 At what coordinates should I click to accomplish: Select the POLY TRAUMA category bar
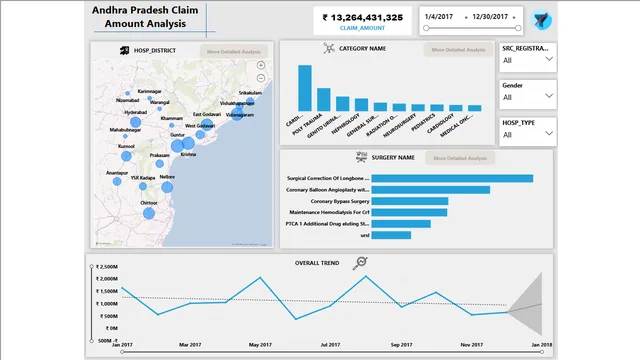324,100
